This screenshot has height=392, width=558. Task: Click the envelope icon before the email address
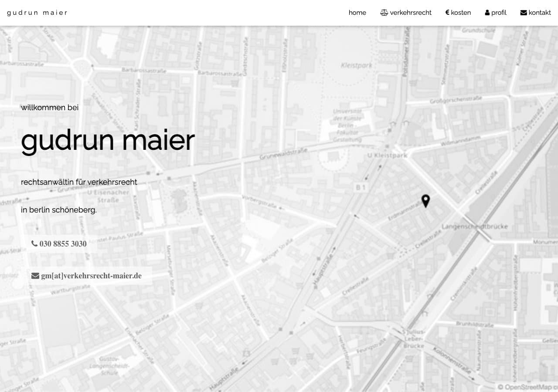35,276
